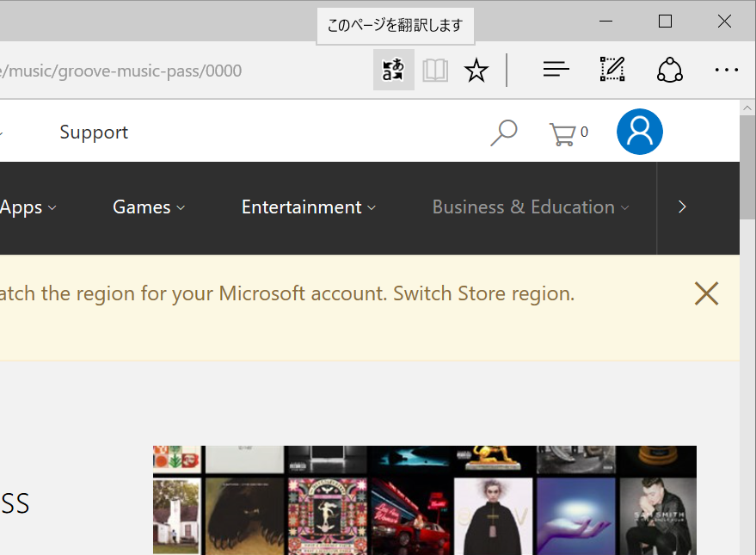Screen dimensions: 756x555
Task: Open the shopping cart with 0 items
Action: (569, 134)
